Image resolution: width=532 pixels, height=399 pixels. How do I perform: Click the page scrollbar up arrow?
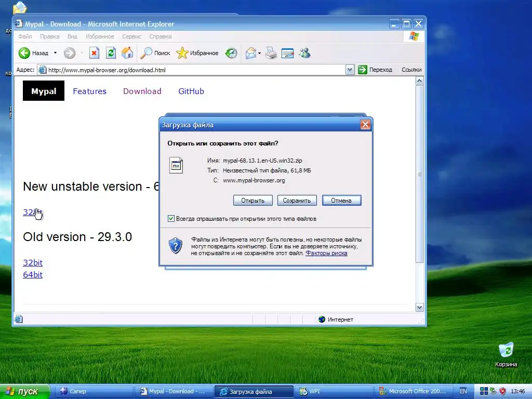[x=419, y=81]
